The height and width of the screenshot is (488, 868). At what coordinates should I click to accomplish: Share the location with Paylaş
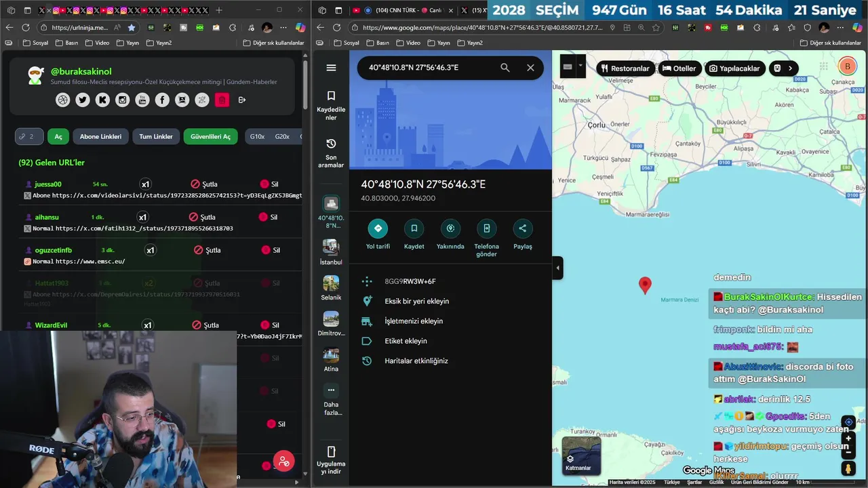click(x=522, y=234)
